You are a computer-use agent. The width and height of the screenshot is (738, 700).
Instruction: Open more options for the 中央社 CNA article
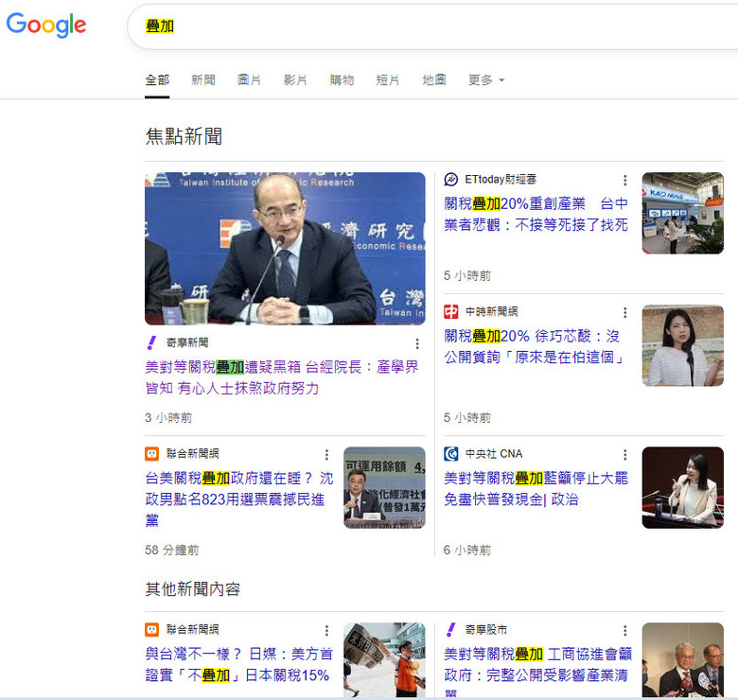[624, 454]
